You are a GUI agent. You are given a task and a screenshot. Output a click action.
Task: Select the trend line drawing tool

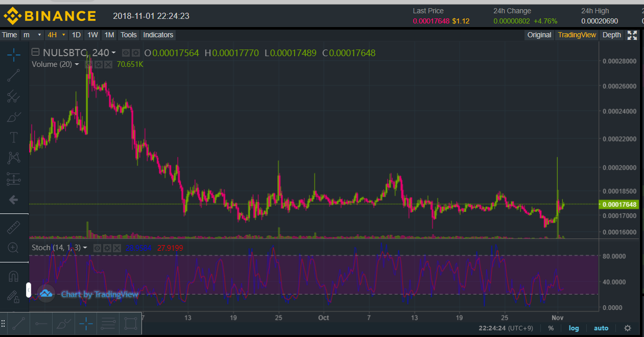[14, 76]
